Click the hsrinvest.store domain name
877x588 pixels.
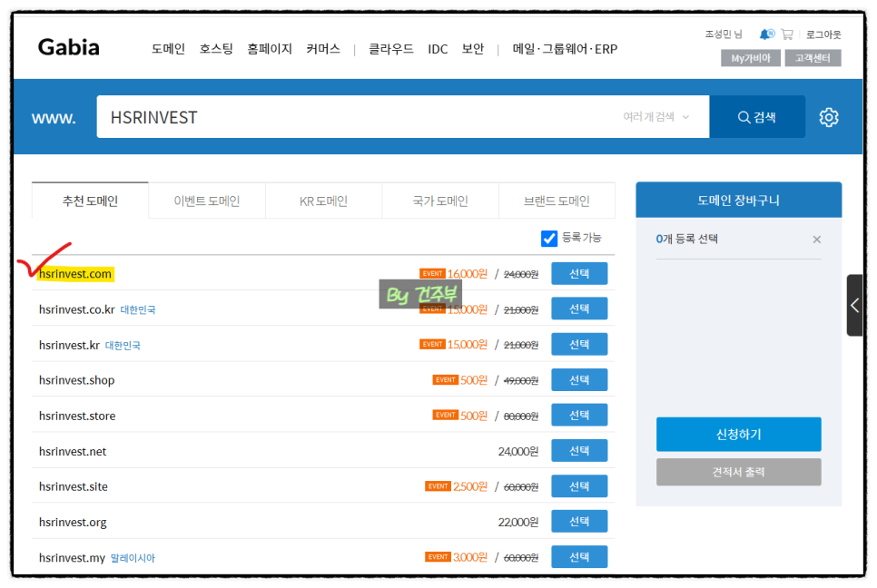pos(77,416)
